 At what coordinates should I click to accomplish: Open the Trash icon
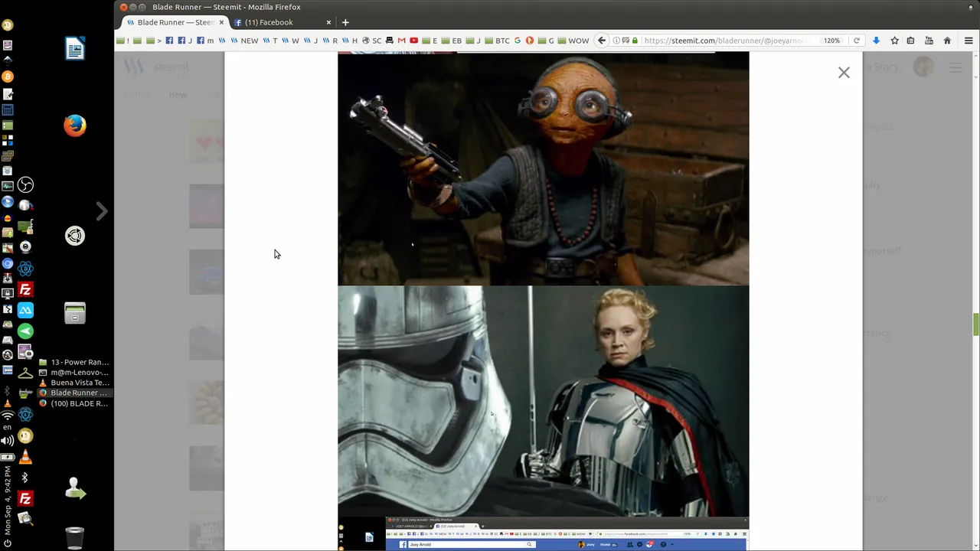click(74, 537)
